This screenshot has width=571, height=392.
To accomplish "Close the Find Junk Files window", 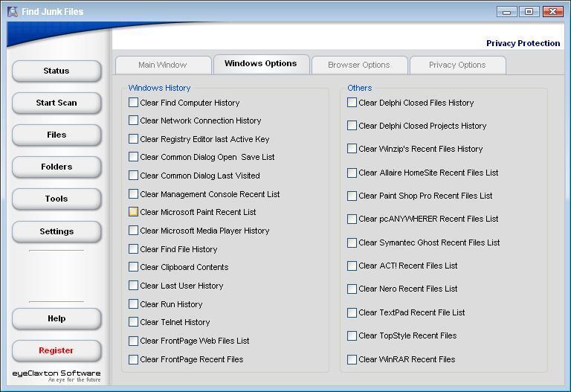I will [x=552, y=12].
